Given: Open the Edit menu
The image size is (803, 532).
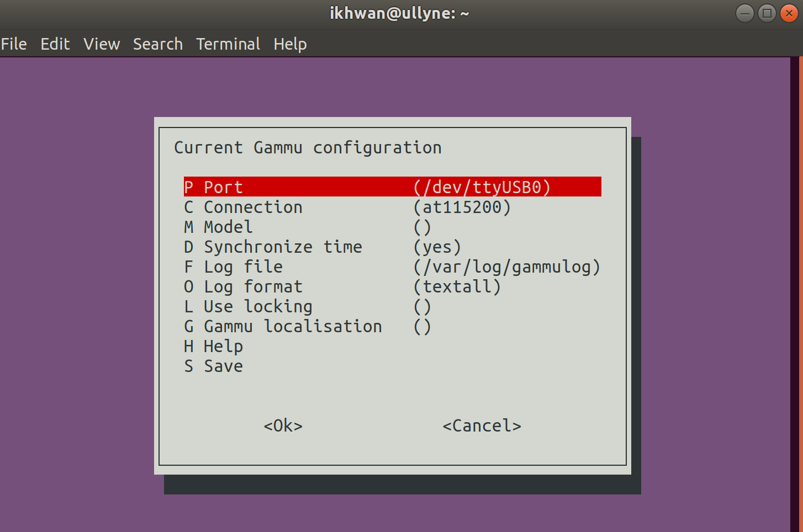Looking at the screenshot, I should point(55,44).
